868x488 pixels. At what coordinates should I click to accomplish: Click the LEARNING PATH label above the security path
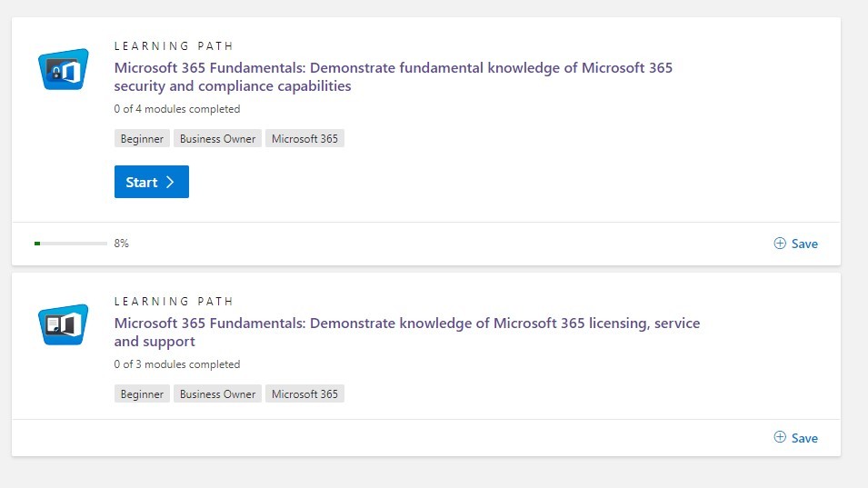tap(174, 46)
